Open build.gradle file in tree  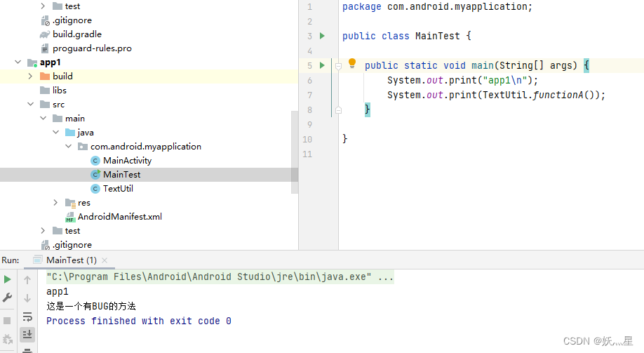click(x=76, y=34)
